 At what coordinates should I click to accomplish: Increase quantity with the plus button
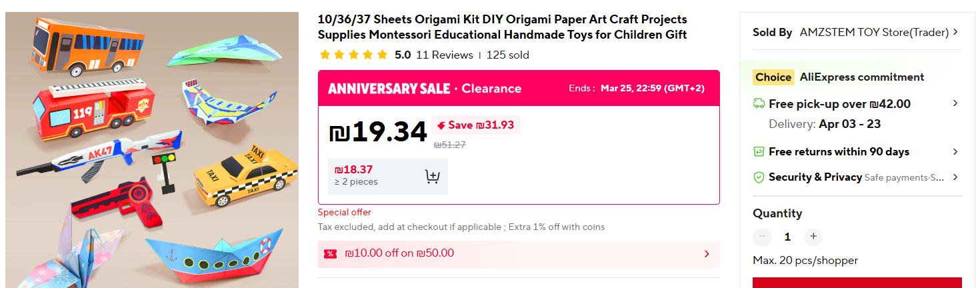tap(812, 237)
